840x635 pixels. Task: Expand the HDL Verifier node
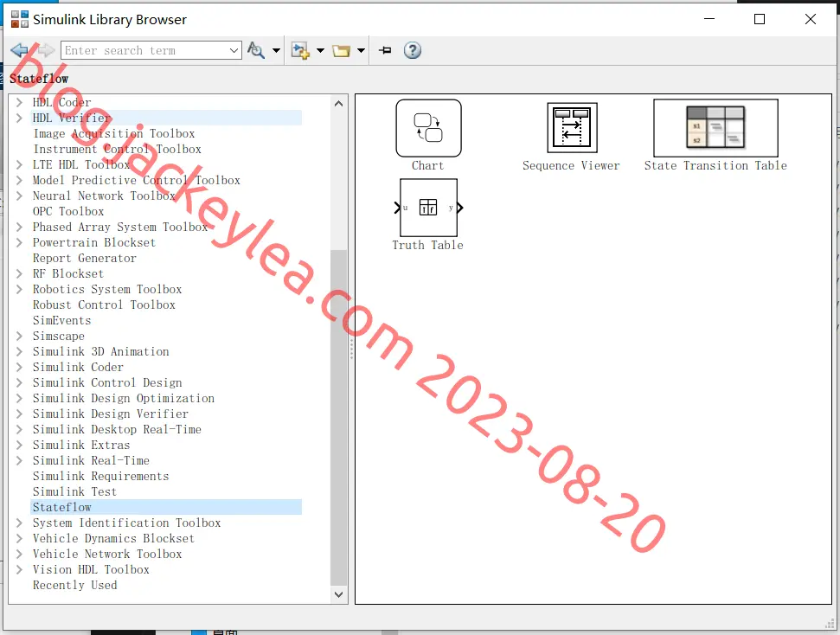[19, 118]
